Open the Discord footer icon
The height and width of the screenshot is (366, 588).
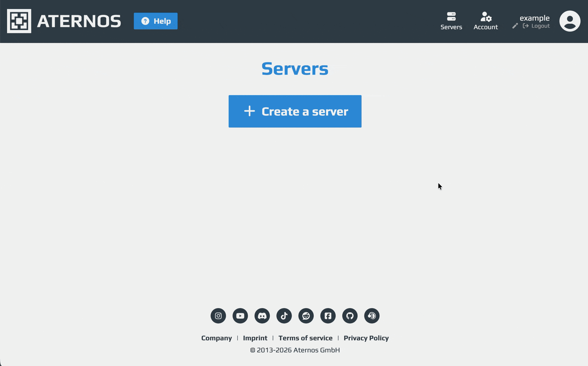tap(262, 316)
